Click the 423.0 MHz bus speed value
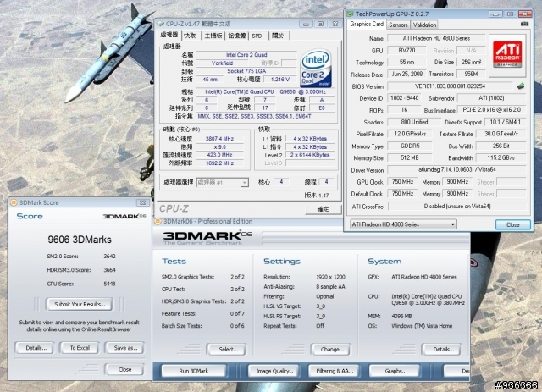542x392 pixels. point(219,155)
